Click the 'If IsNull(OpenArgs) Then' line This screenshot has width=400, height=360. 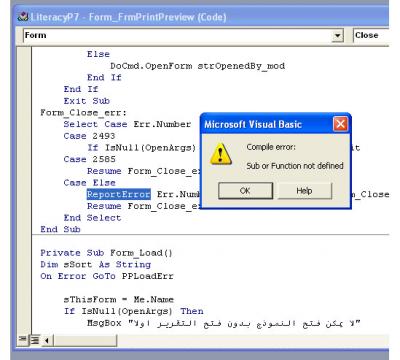[134, 311]
